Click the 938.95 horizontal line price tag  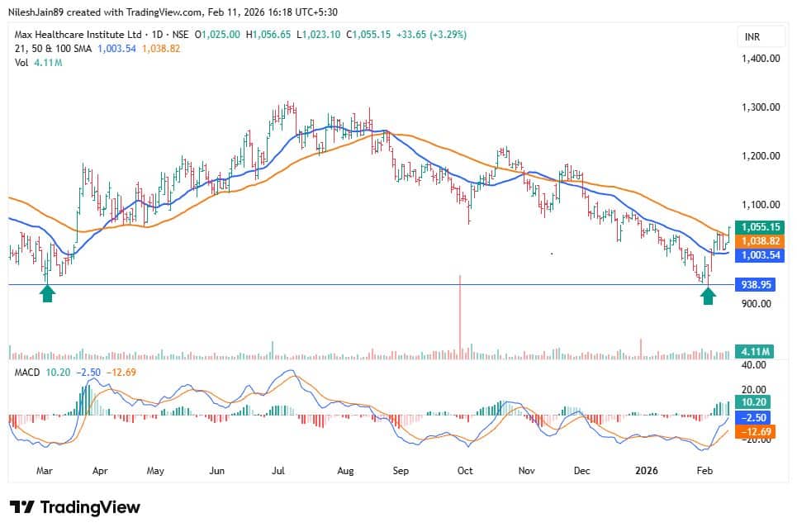(756, 284)
